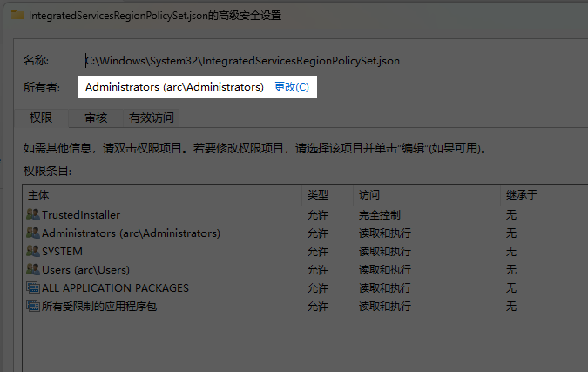588x372 pixels.
Task: Sort by the 类型 column header
Action: coord(328,195)
